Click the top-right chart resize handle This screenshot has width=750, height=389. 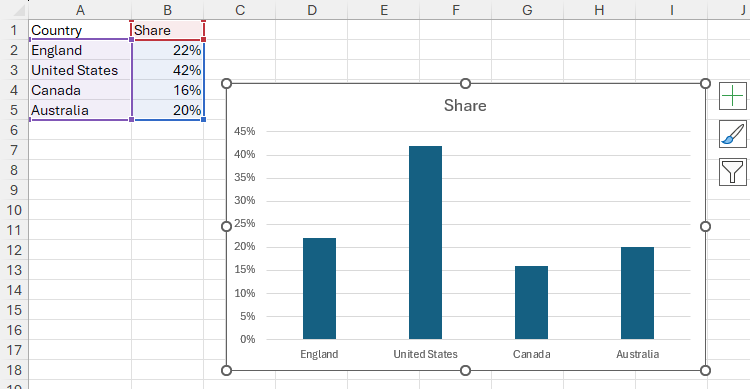705,84
